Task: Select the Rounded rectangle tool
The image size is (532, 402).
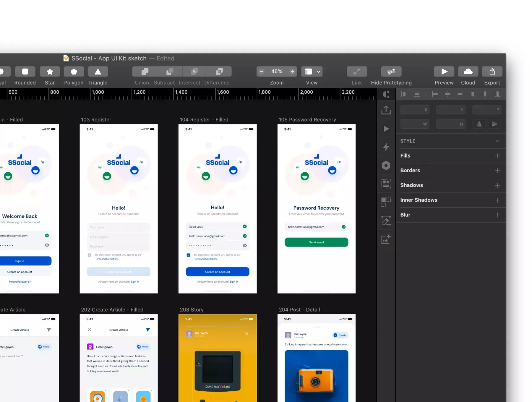Action: (25, 72)
